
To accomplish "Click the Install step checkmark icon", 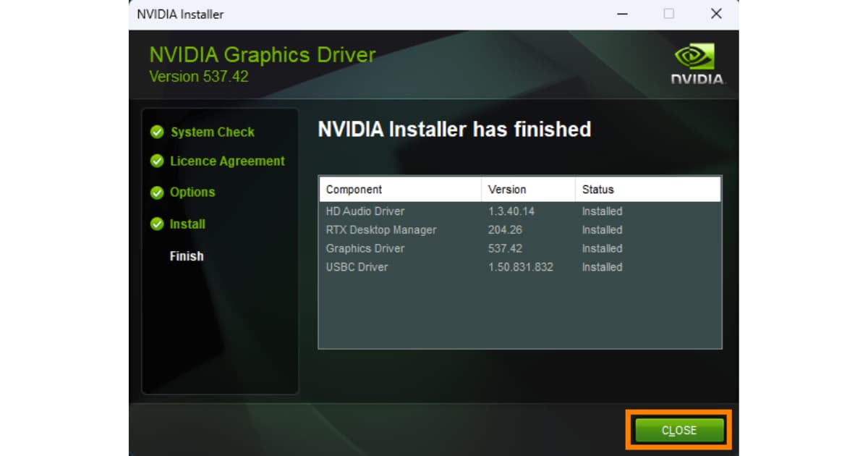I will pyautogui.click(x=156, y=224).
